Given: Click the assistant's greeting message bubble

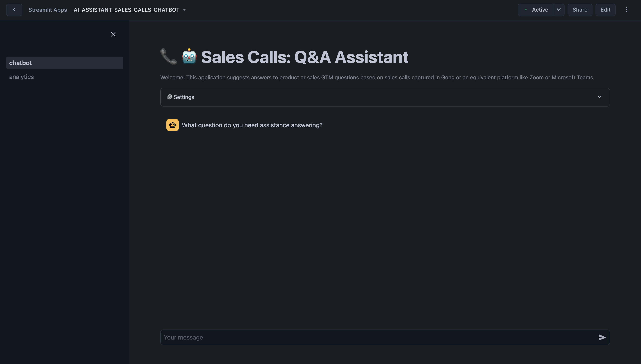Looking at the screenshot, I should [252, 125].
